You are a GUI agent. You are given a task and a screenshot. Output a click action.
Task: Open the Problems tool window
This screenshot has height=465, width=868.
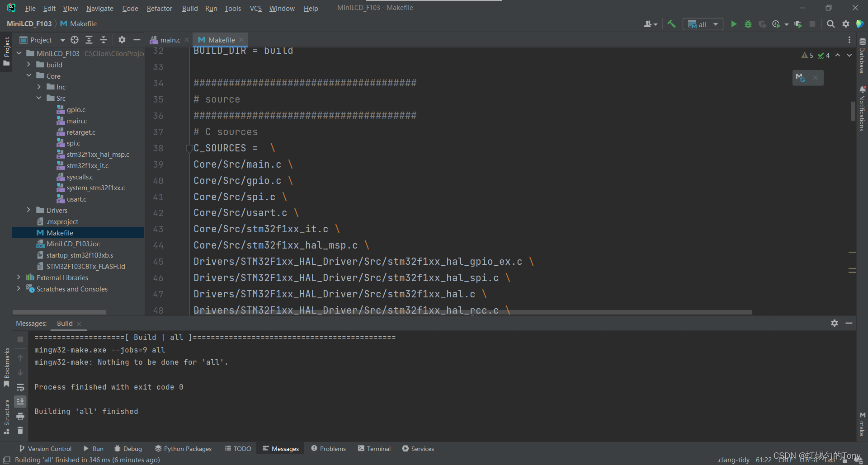329,449
